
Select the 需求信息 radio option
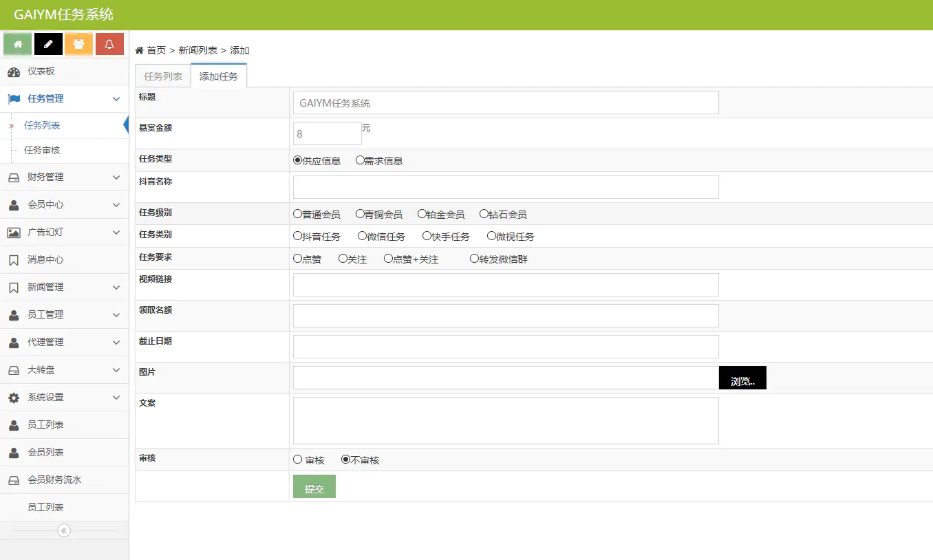pos(360,160)
